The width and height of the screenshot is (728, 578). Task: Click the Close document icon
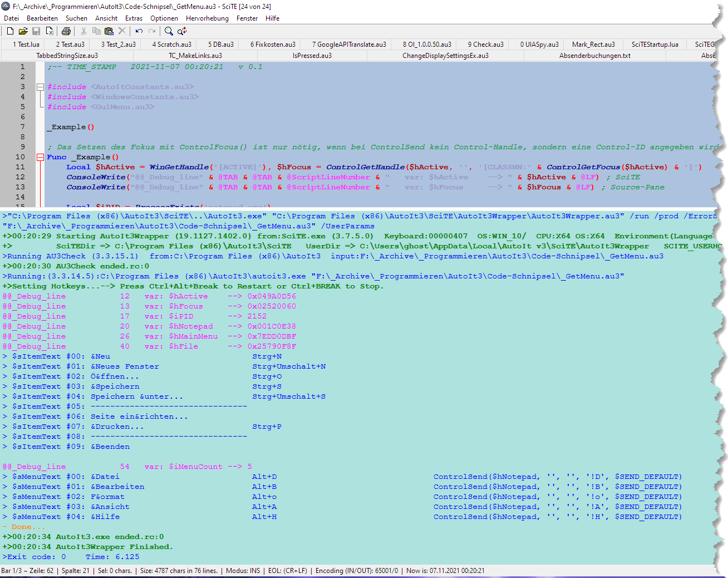point(50,31)
